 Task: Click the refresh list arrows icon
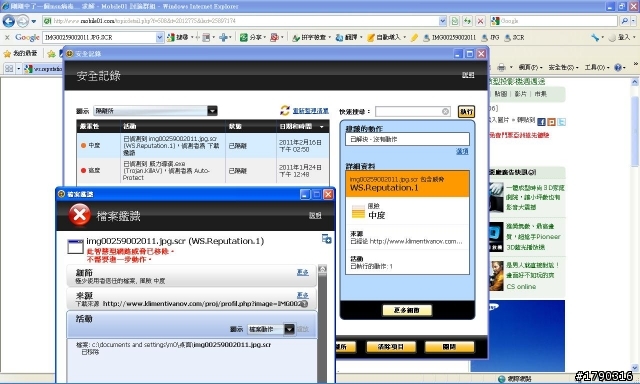pyautogui.click(x=284, y=110)
